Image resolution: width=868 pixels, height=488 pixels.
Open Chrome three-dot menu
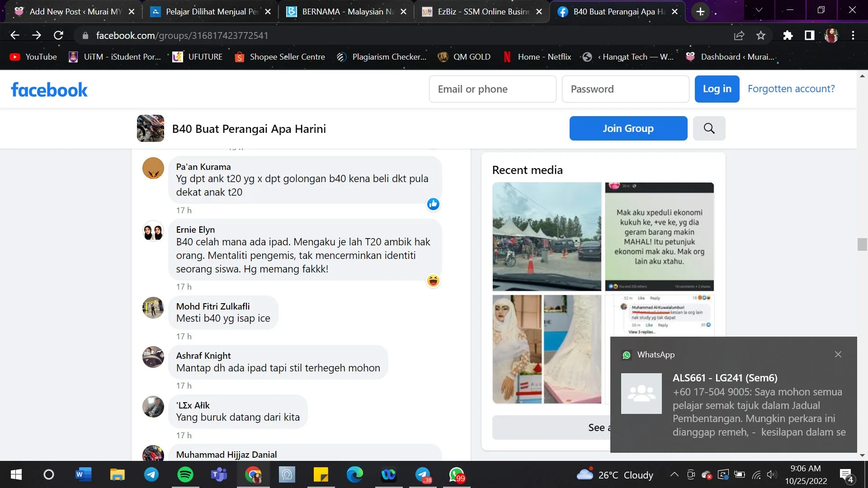tap(853, 35)
